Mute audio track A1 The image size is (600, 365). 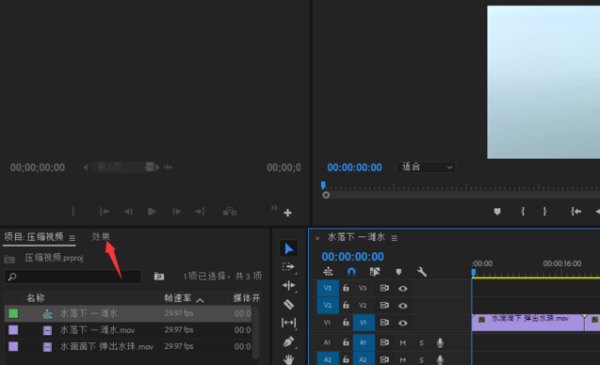[403, 343]
